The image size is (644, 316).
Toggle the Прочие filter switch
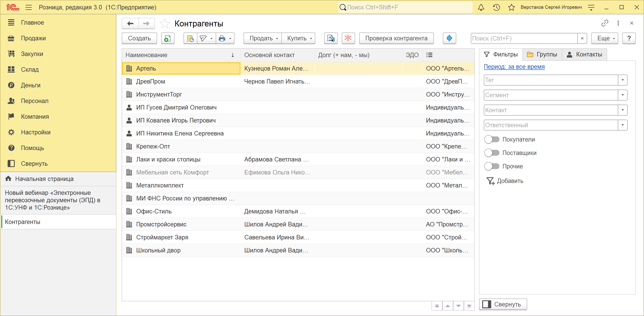pos(491,166)
